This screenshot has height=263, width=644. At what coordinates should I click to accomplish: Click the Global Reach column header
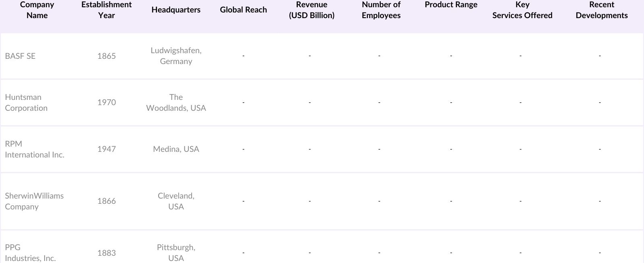pos(243,10)
